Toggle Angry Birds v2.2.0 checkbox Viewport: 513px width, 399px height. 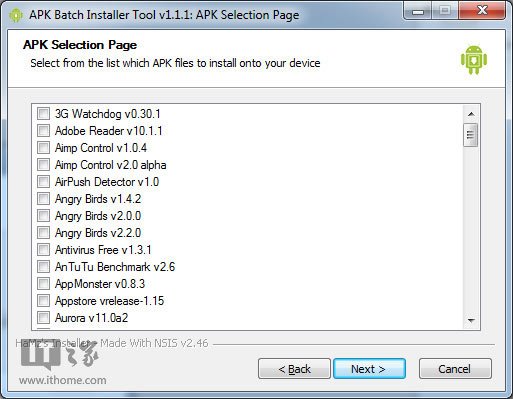pos(43,232)
